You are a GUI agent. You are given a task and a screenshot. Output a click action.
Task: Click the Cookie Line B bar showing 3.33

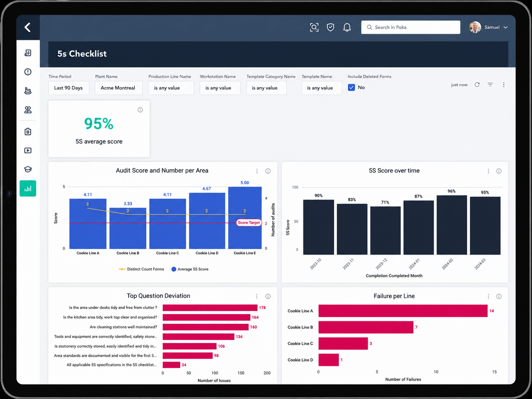coord(128,228)
